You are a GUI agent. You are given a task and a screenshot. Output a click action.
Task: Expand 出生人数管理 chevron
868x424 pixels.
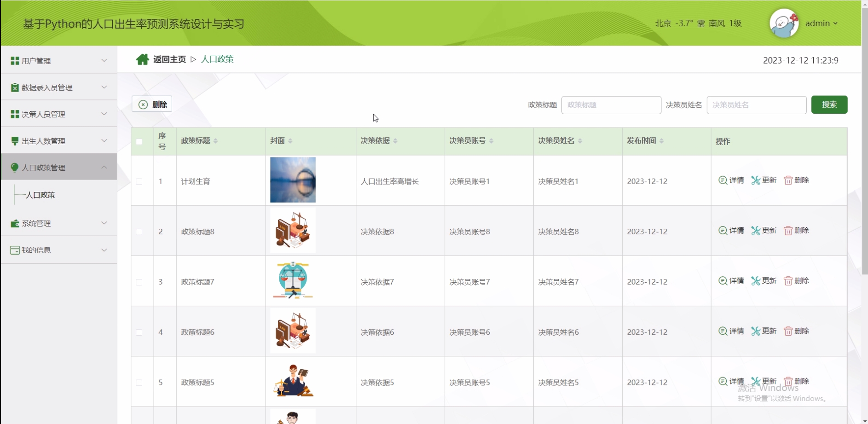tap(104, 140)
